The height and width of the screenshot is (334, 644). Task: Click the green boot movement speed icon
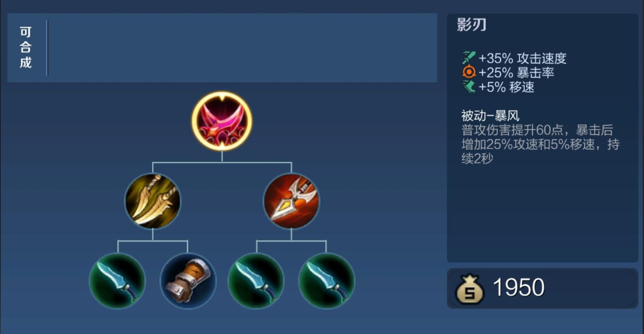[469, 86]
